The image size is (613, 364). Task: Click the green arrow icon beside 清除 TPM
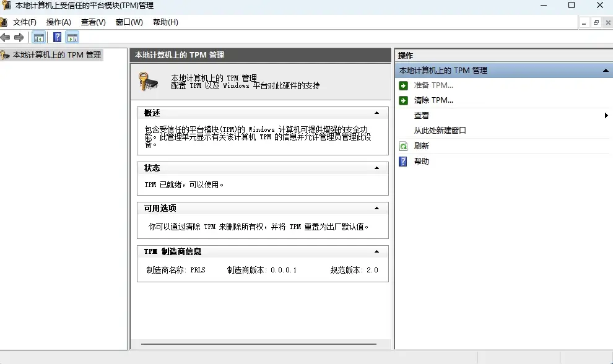point(404,100)
